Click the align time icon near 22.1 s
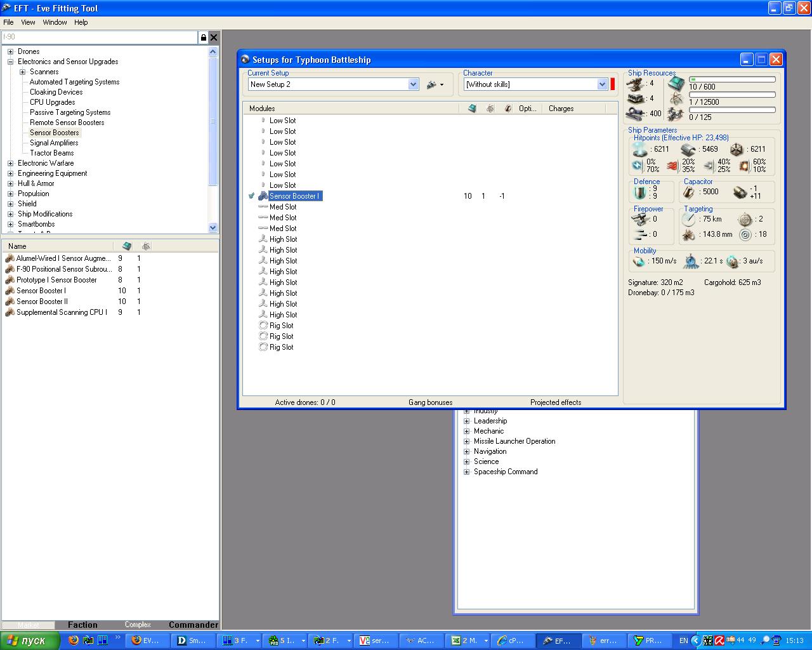Image resolution: width=812 pixels, height=650 pixels. pos(691,261)
